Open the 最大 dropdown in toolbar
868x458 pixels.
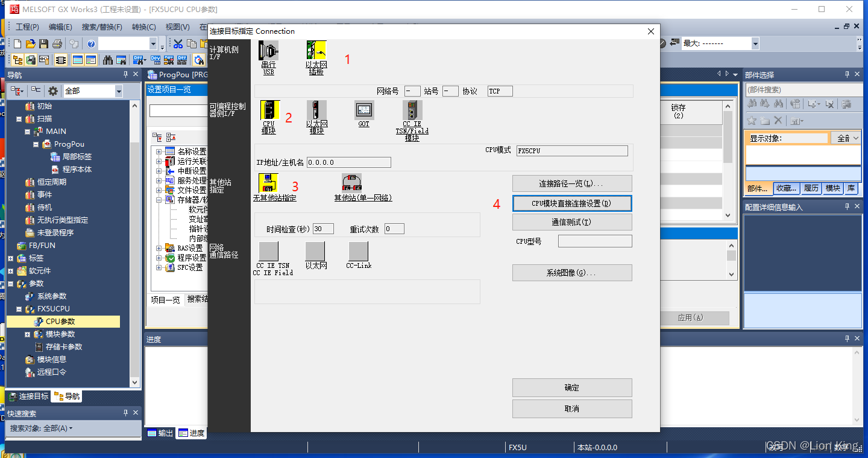[755, 43]
